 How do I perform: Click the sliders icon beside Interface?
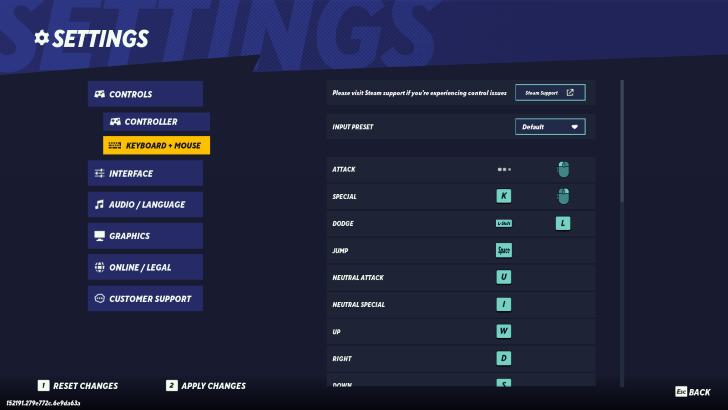point(99,173)
